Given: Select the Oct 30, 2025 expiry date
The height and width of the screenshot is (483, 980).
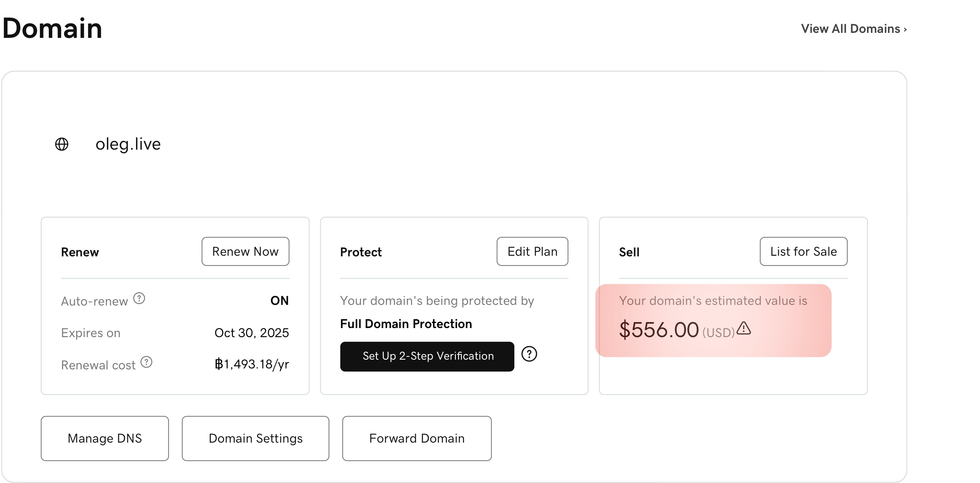Looking at the screenshot, I should 252,333.
